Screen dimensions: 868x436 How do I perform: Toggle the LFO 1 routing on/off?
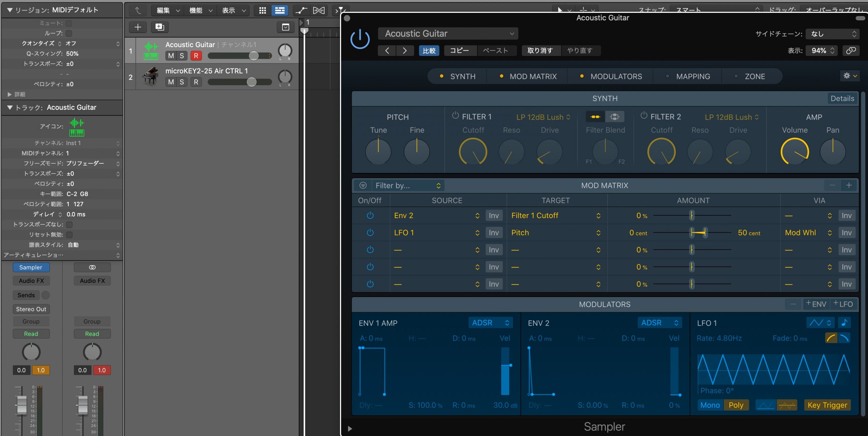tap(370, 233)
